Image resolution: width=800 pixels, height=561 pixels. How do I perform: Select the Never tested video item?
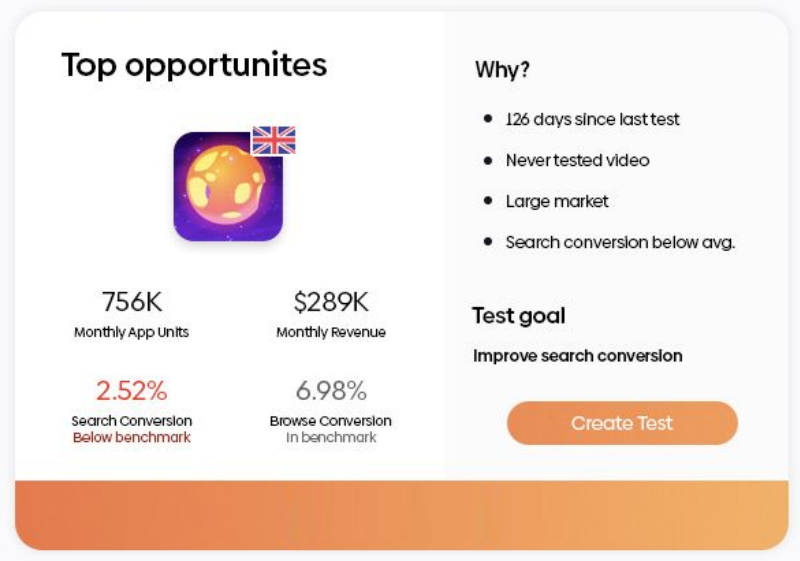(x=577, y=160)
